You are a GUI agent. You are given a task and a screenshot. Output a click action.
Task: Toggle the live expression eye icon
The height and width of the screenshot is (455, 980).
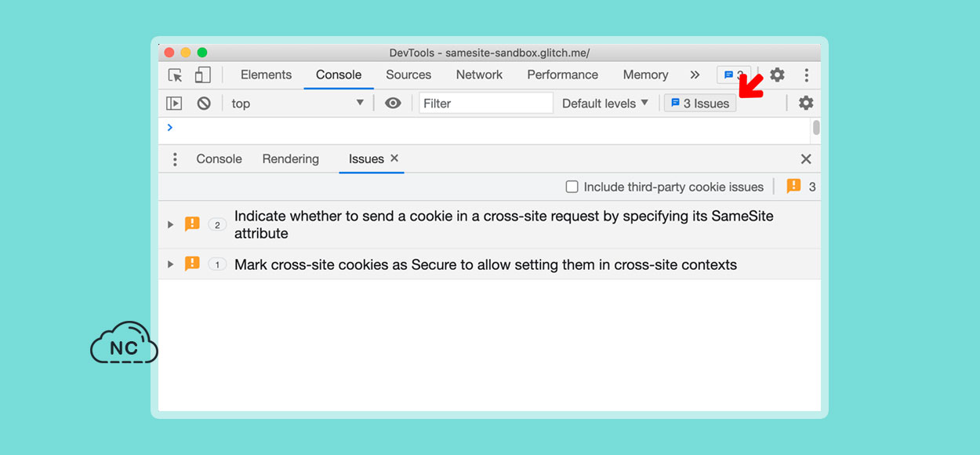click(393, 104)
